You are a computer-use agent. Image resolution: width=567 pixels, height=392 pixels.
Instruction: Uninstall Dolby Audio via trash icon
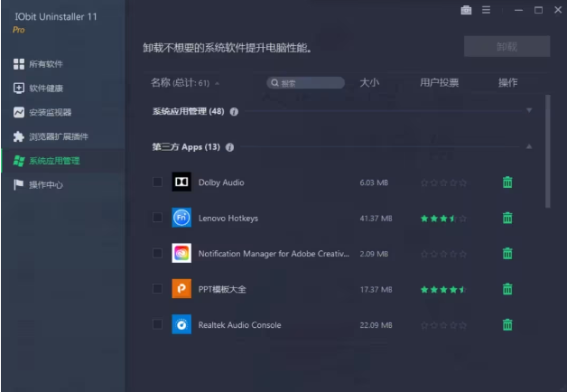click(507, 182)
